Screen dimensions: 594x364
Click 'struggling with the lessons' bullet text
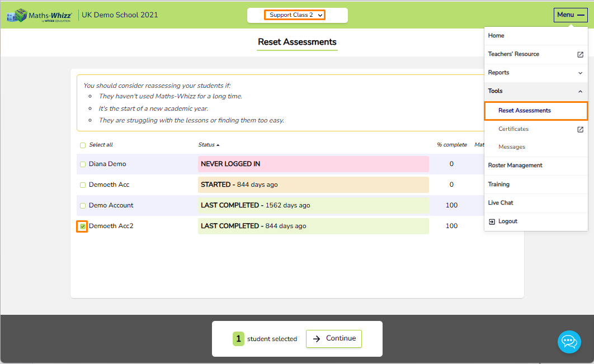[191, 120]
